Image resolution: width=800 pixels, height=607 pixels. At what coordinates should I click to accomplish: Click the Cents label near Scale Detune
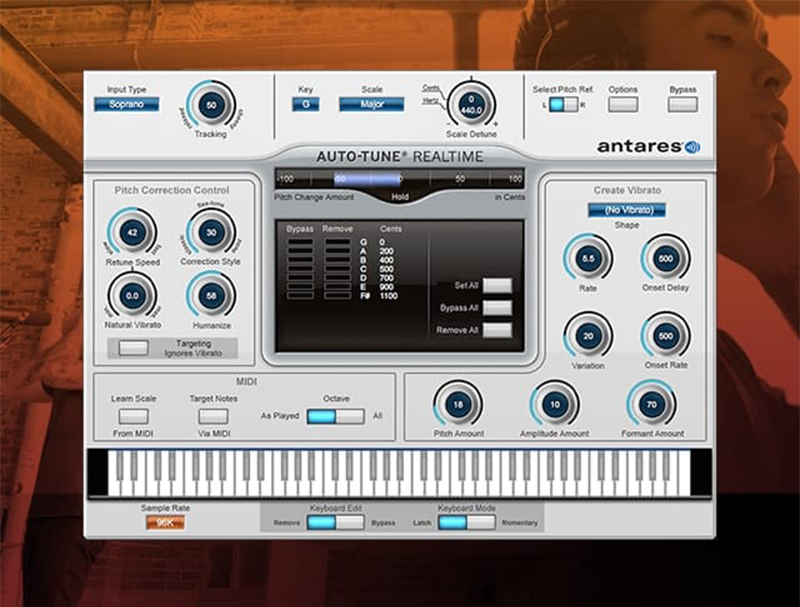click(431, 88)
